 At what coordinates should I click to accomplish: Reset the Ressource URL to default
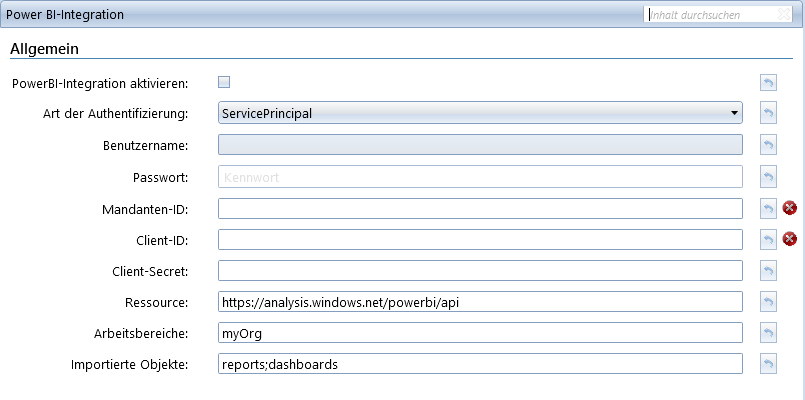point(768,302)
